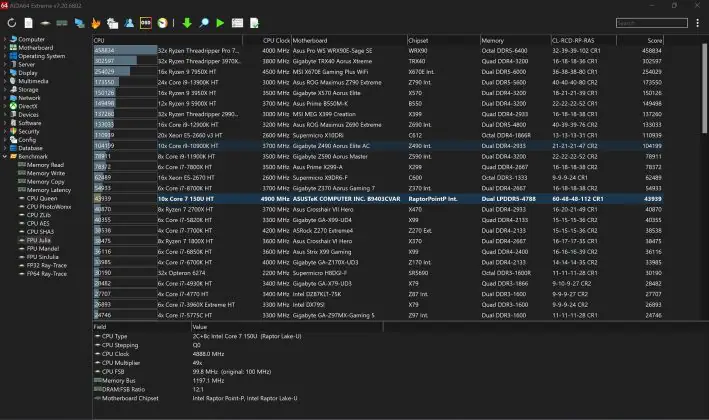Screen dimensions: 709x420
Task: Open the results list toolbar icon
Action: point(237,23)
